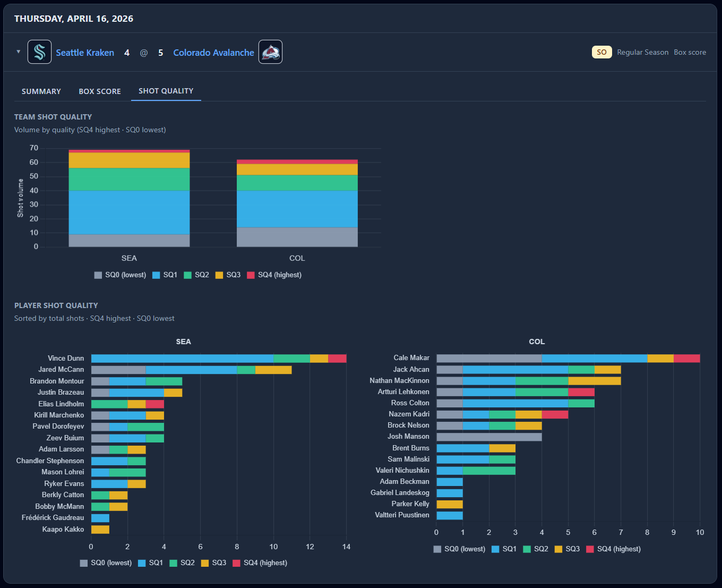Switch to the BOX SCORE tab
This screenshot has height=588, width=722.
(100, 91)
